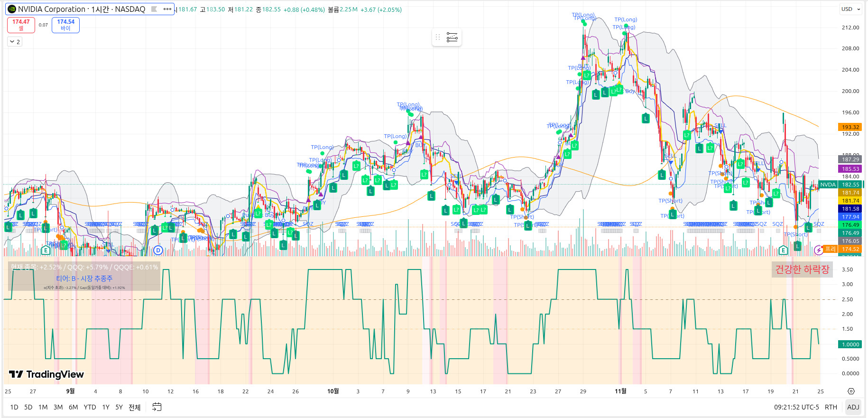Click the NVDA 182.55 price label

[840, 185]
